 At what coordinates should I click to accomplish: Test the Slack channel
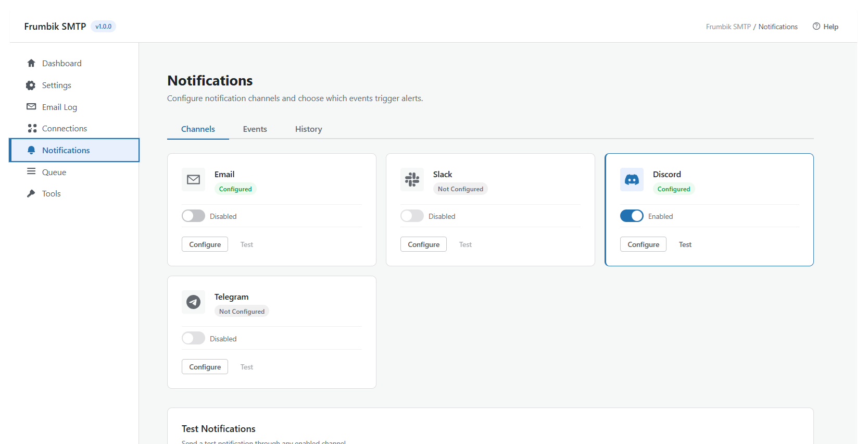466,244
